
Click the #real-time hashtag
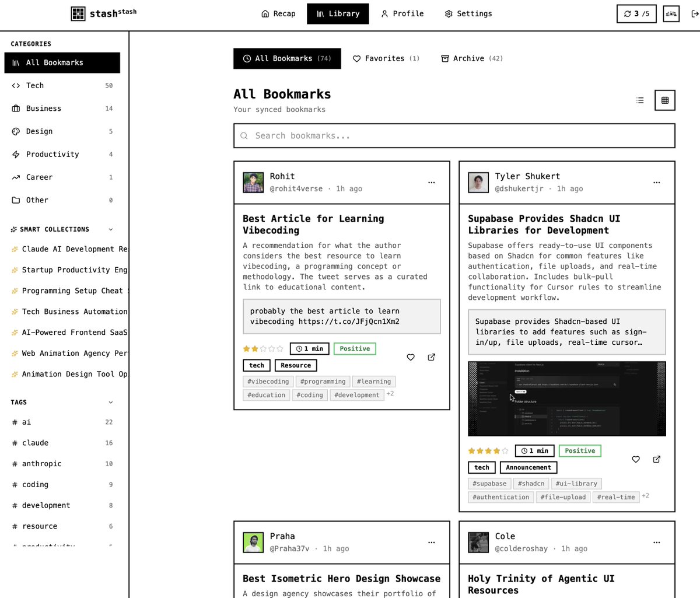click(616, 497)
